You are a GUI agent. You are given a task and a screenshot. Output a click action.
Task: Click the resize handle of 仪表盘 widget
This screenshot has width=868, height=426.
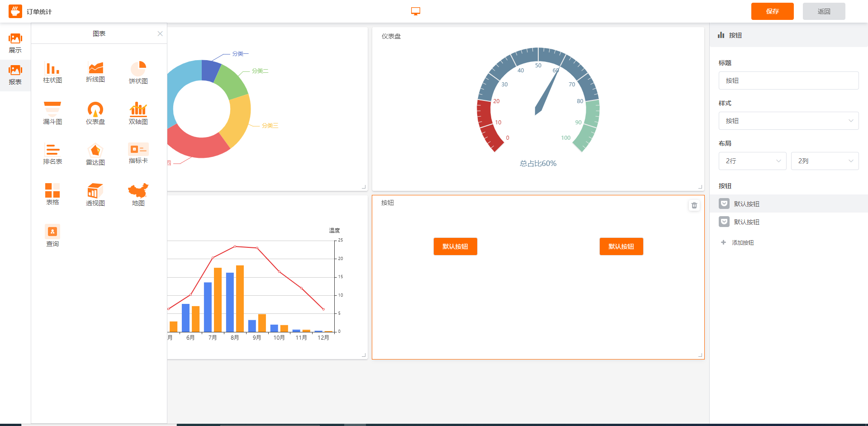tap(700, 187)
